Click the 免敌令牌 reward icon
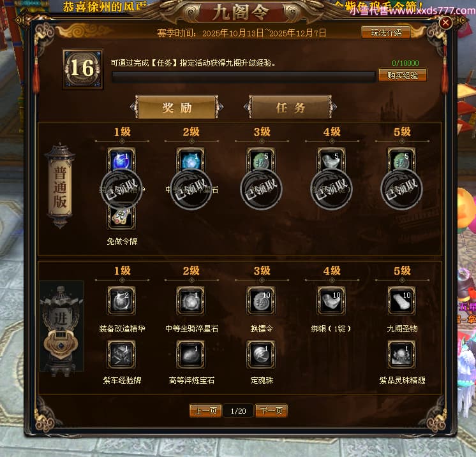 tap(121, 217)
